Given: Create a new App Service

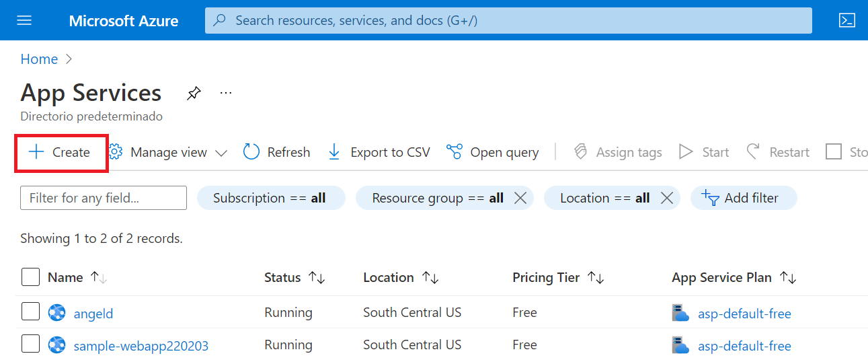Looking at the screenshot, I should coord(61,153).
